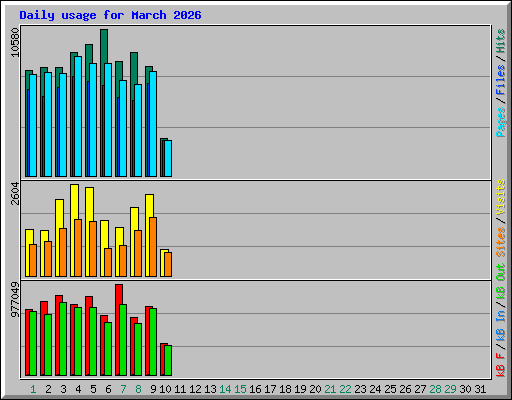
Task: Click the Pages legend label
Action: tap(501, 122)
